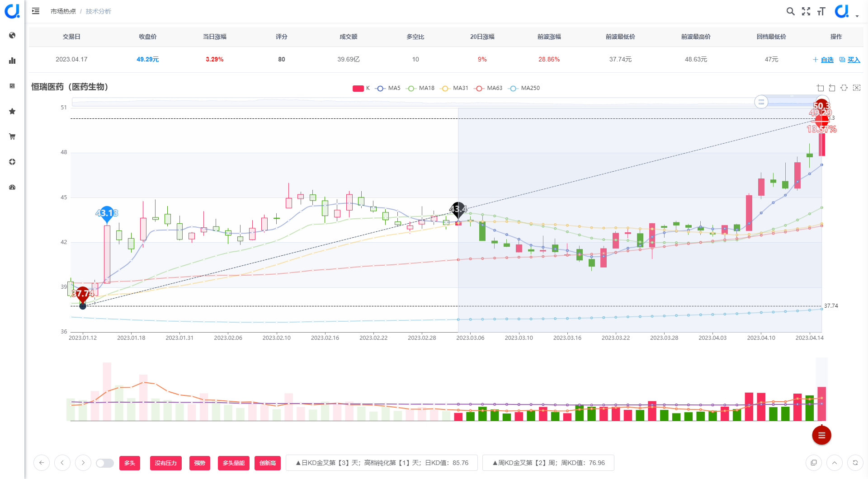The height and width of the screenshot is (479, 868).
Task: Click the app logo at top-left
Action: coord(12,11)
